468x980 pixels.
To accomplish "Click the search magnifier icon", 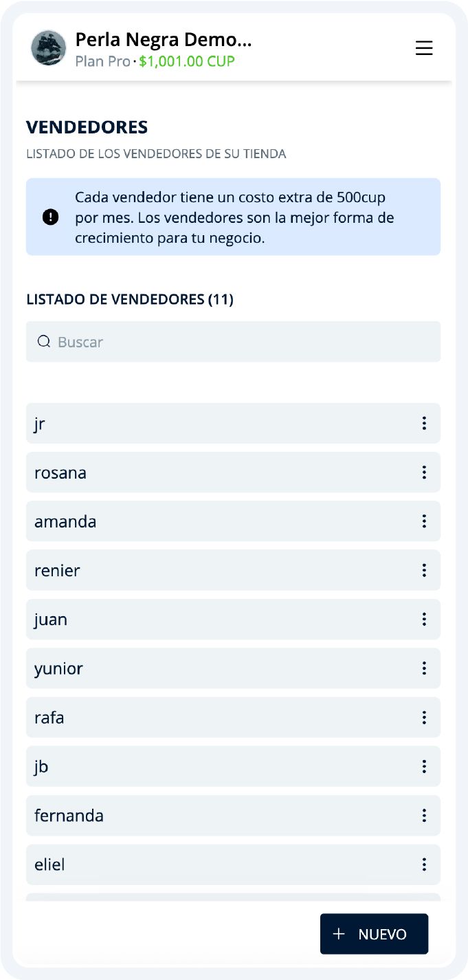I will (45, 341).
